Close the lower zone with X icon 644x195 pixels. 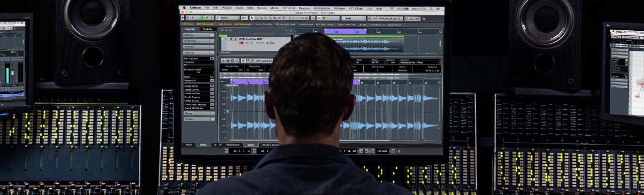[x=220, y=145]
